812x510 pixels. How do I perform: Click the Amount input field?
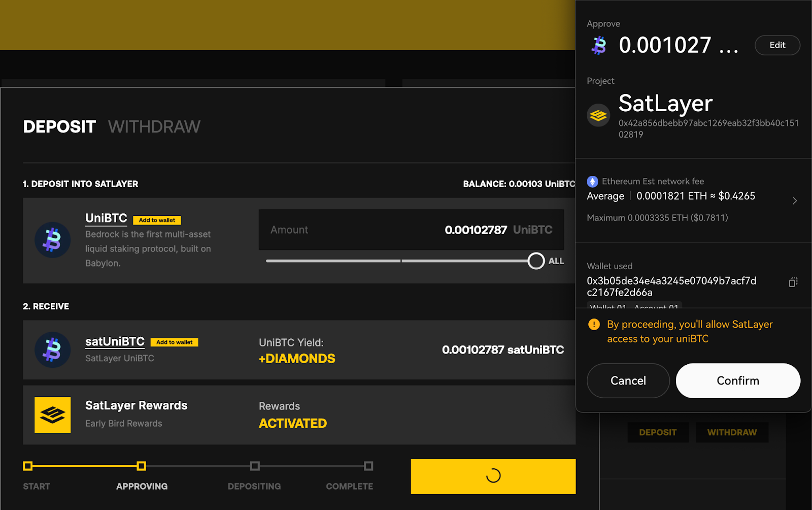[x=412, y=230]
